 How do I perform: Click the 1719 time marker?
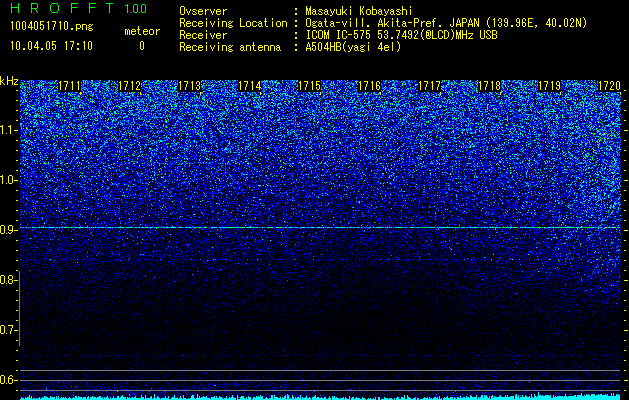[x=549, y=86]
